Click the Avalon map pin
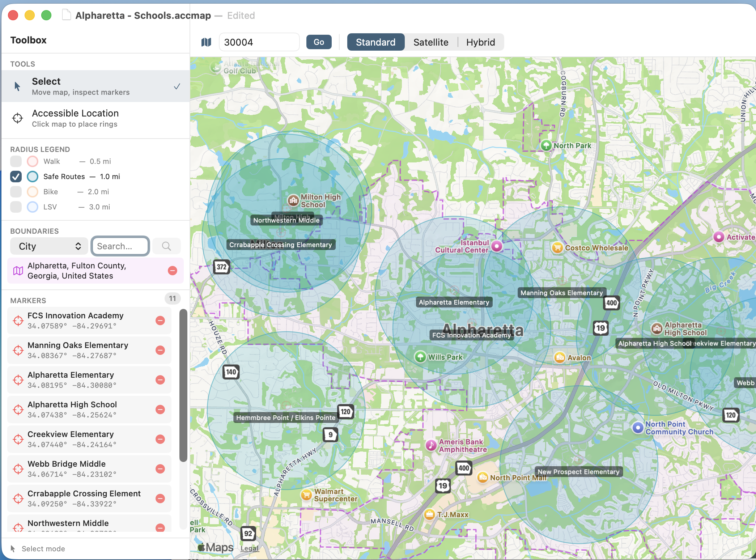This screenshot has width=756, height=560. (560, 357)
